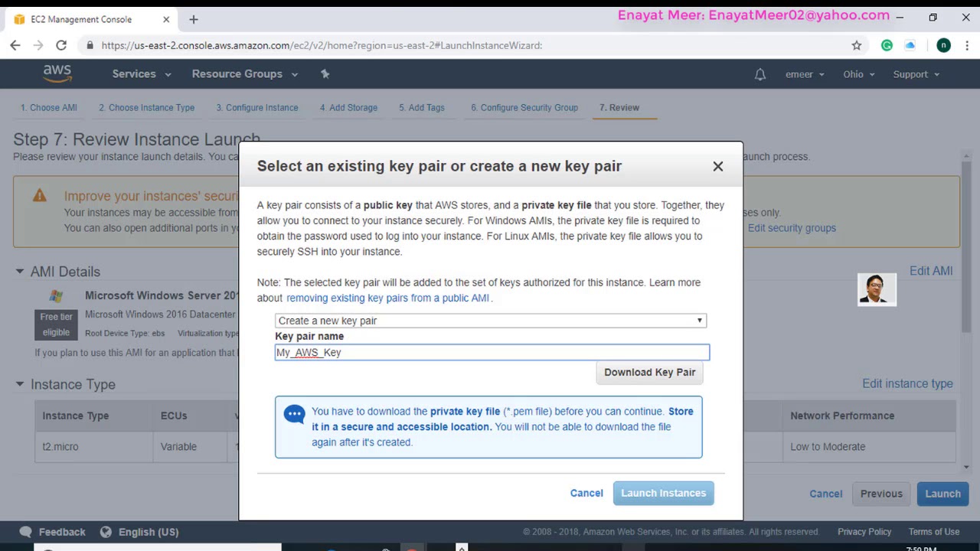Click the page scrollbar down arrow
Screen dimensions: 980x551
click(967, 466)
